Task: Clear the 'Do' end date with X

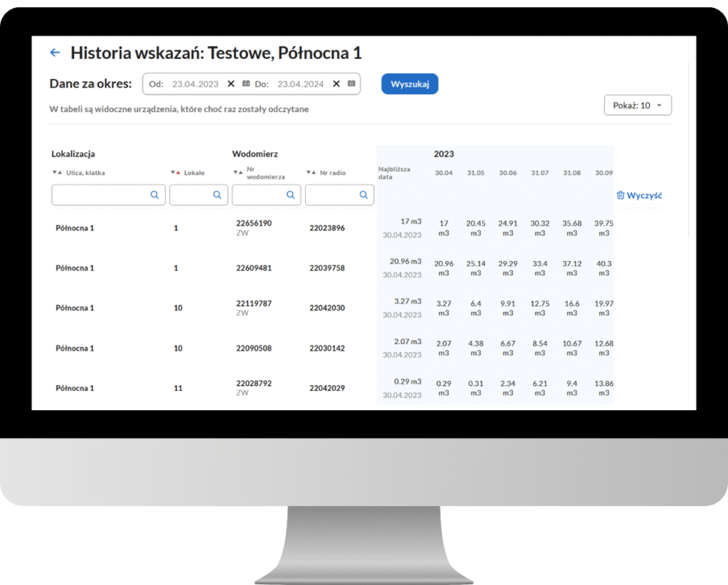Action: click(x=336, y=84)
